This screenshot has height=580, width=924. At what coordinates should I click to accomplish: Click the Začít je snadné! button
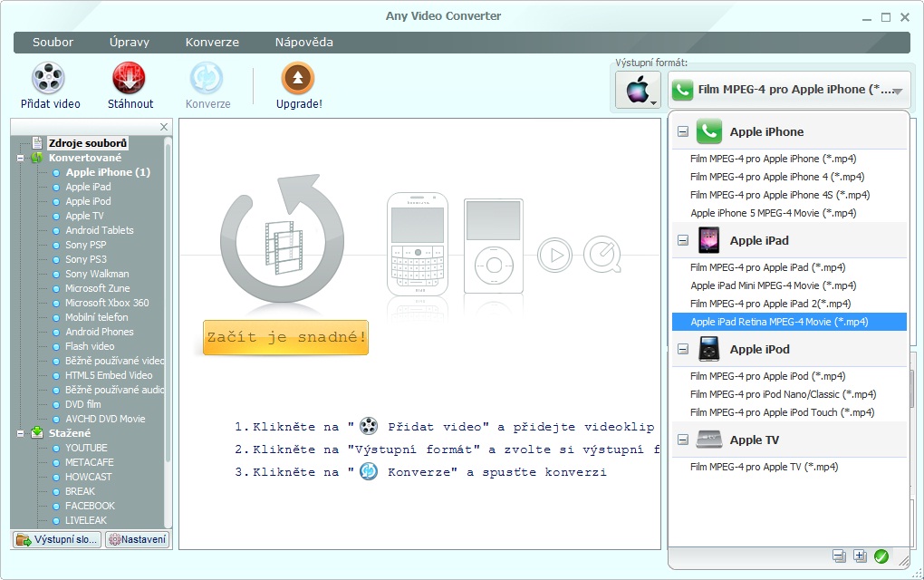285,337
